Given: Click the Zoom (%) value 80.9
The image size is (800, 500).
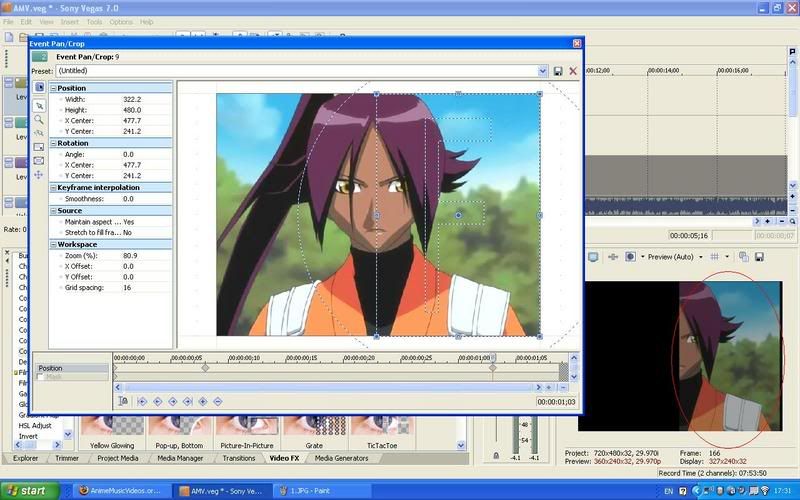Looking at the screenshot, I should click(x=146, y=256).
